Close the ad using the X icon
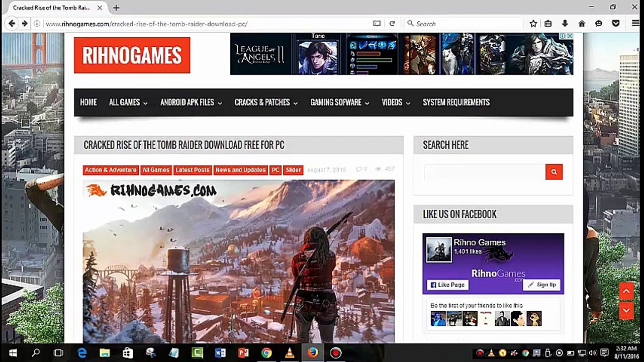 pos(570,36)
